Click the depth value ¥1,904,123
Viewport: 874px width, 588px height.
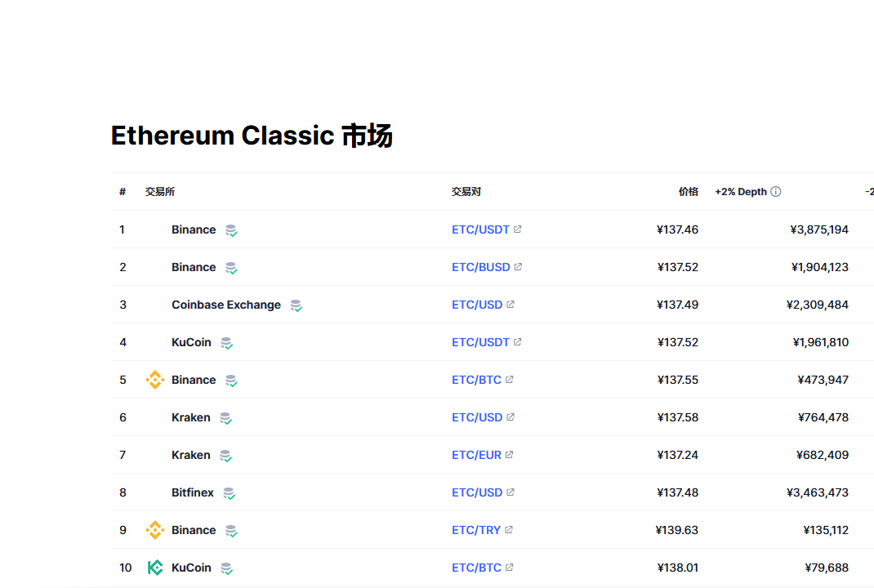click(x=820, y=267)
